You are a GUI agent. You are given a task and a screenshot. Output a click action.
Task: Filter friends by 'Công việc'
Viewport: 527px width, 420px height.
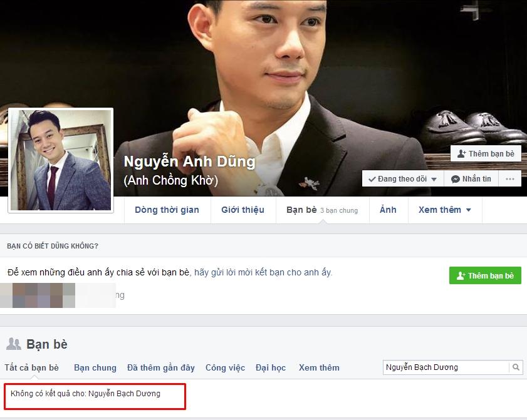point(225,367)
